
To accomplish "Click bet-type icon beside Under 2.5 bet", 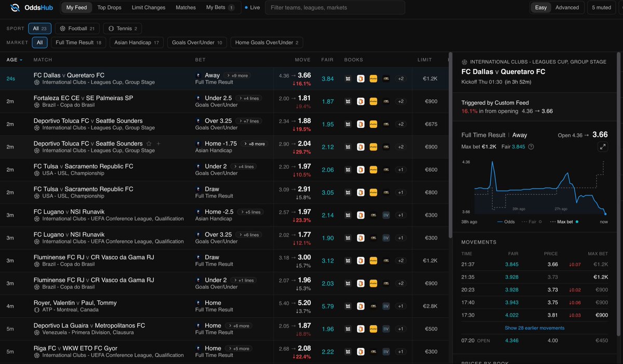I will point(198,98).
